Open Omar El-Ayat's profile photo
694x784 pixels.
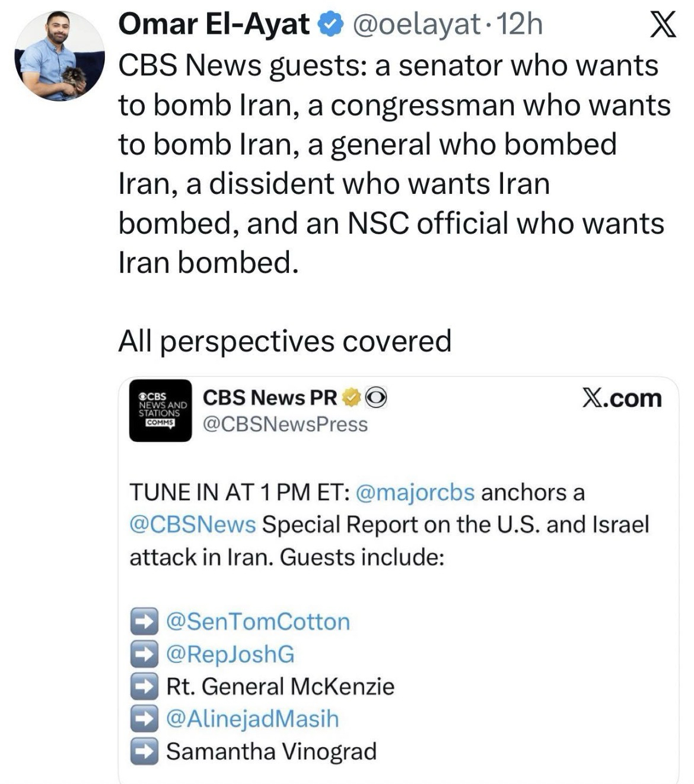coord(59,56)
